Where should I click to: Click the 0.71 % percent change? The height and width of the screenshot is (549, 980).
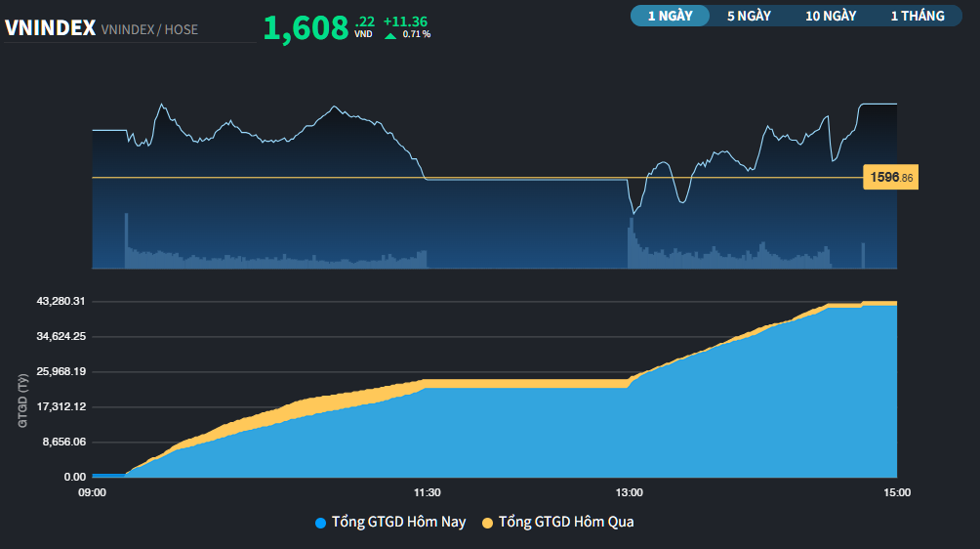pyautogui.click(x=417, y=34)
